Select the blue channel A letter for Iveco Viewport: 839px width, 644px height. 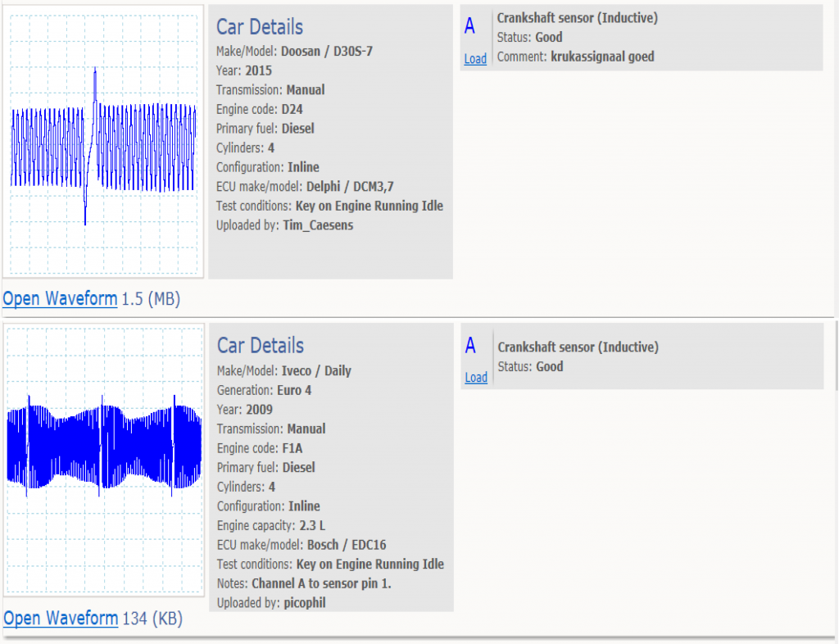coord(470,346)
